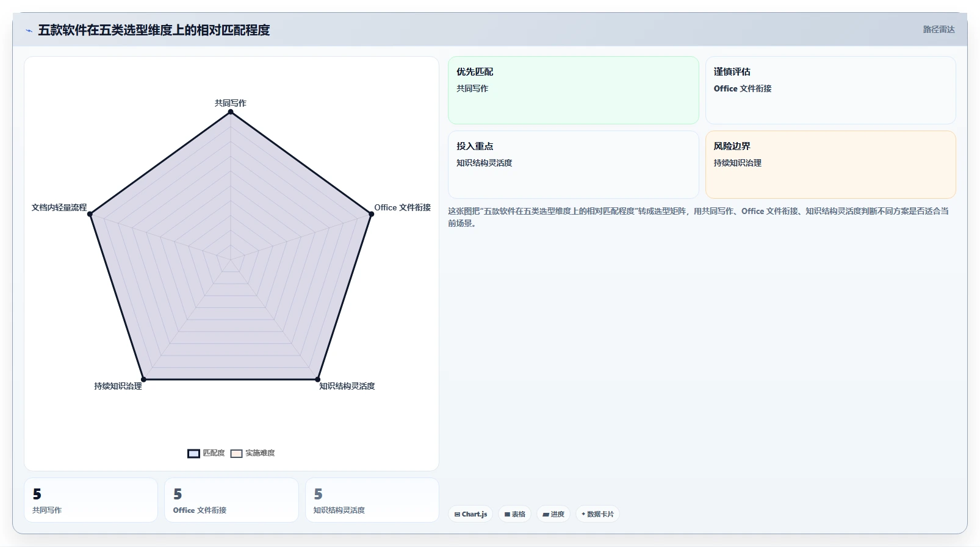The width and height of the screenshot is (980, 547).
Task: Click the header icon beside the title
Action: (29, 30)
